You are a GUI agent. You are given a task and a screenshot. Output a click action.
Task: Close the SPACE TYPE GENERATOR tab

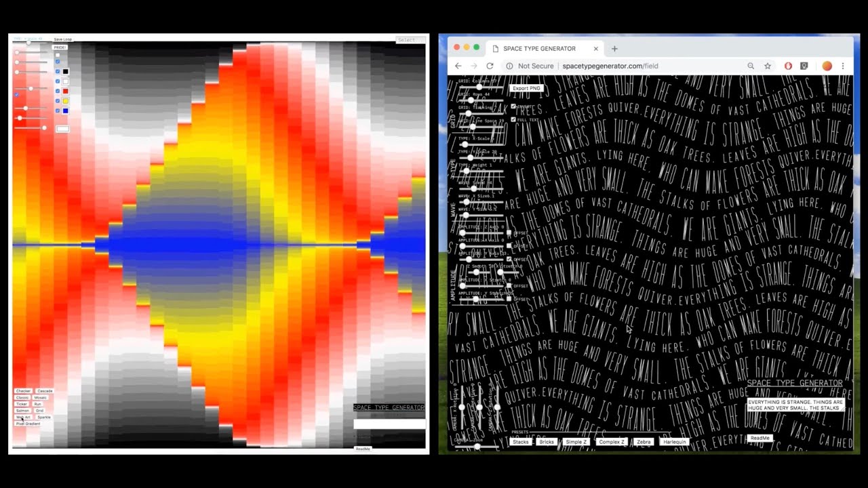596,49
